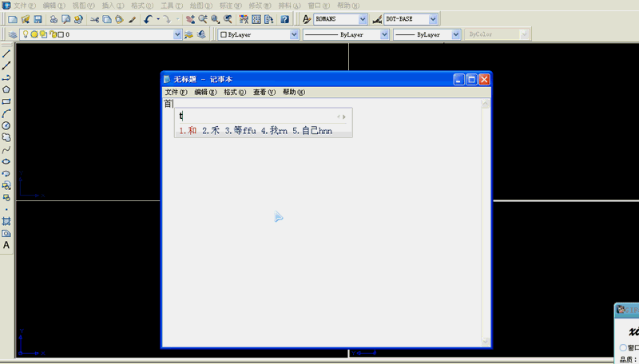
Task: Select the Construction Line tool
Action: coord(6,66)
